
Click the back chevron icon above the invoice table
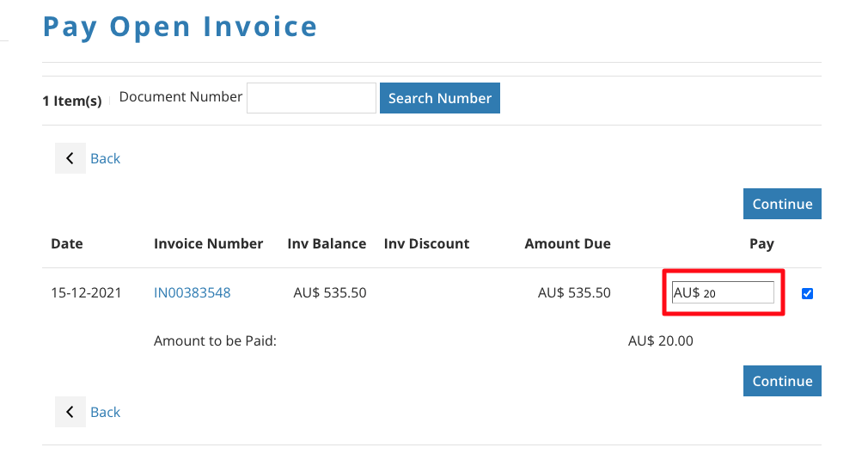(70, 158)
